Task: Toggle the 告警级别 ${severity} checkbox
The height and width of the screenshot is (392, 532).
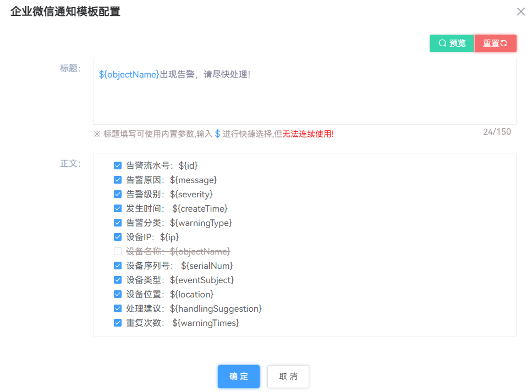Action: coord(118,194)
